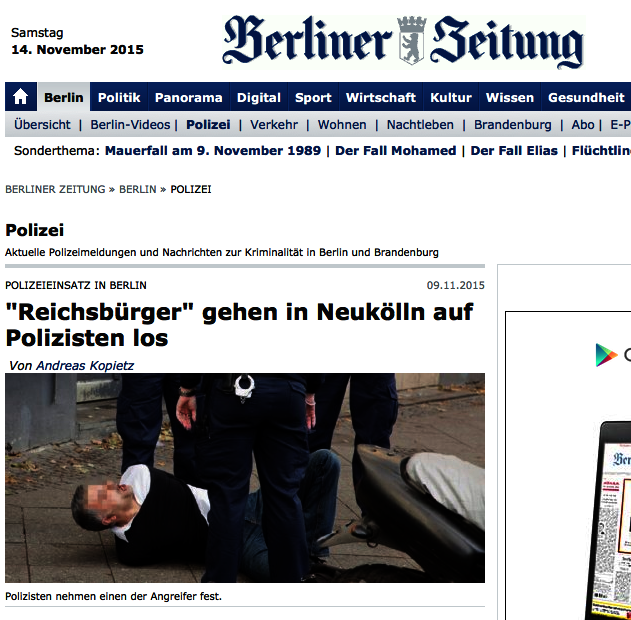The height and width of the screenshot is (620, 631).
Task: Open the Panorama section
Action: tap(188, 97)
